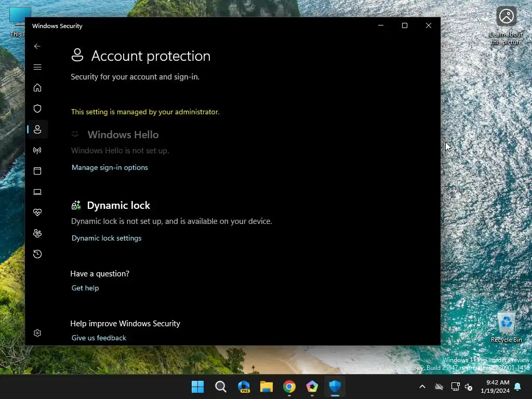This screenshot has width=532, height=399.
Task: Click Learn about this picture icon
Action: pos(506,26)
